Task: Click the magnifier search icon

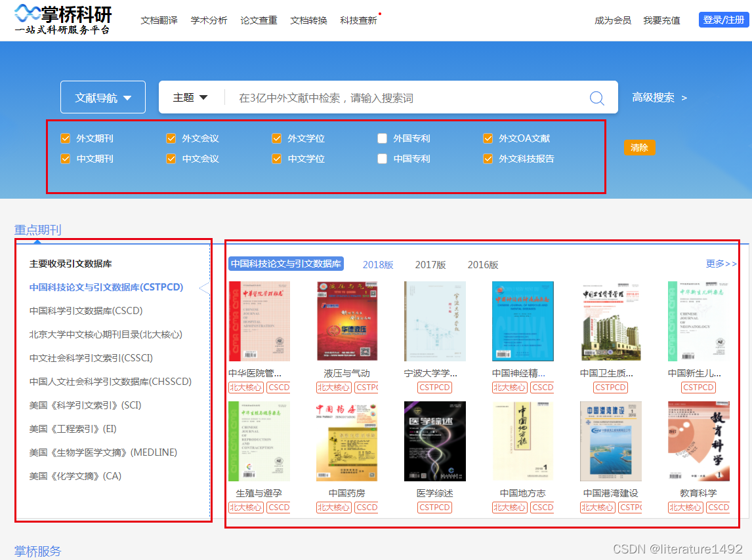Action: tap(596, 98)
